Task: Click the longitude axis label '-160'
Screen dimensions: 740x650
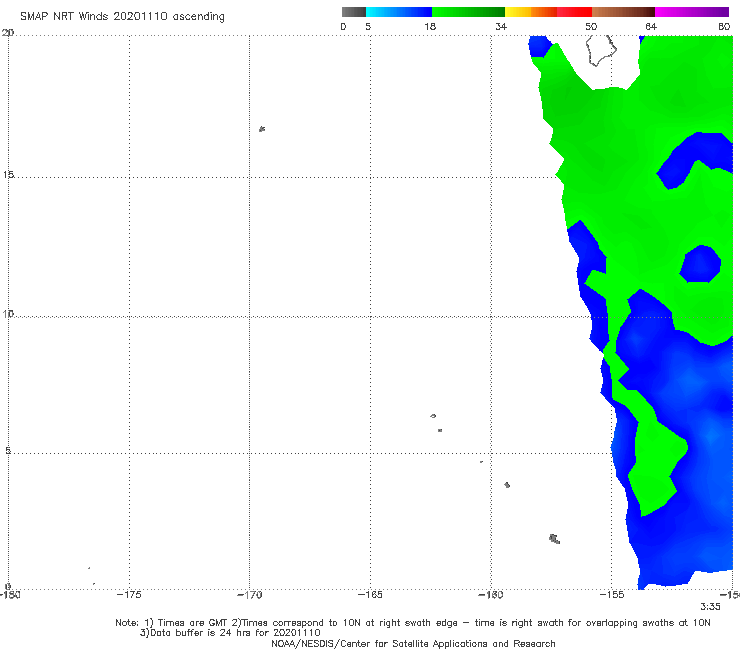Action: tap(491, 595)
